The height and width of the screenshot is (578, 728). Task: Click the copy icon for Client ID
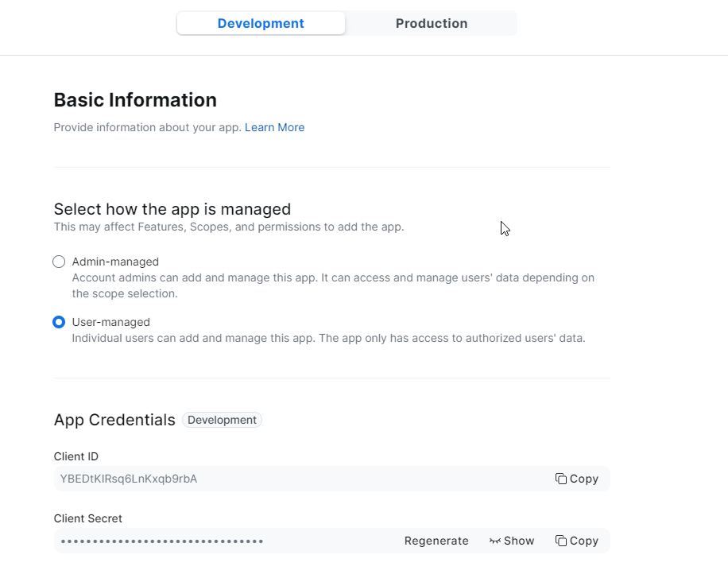tap(561, 479)
